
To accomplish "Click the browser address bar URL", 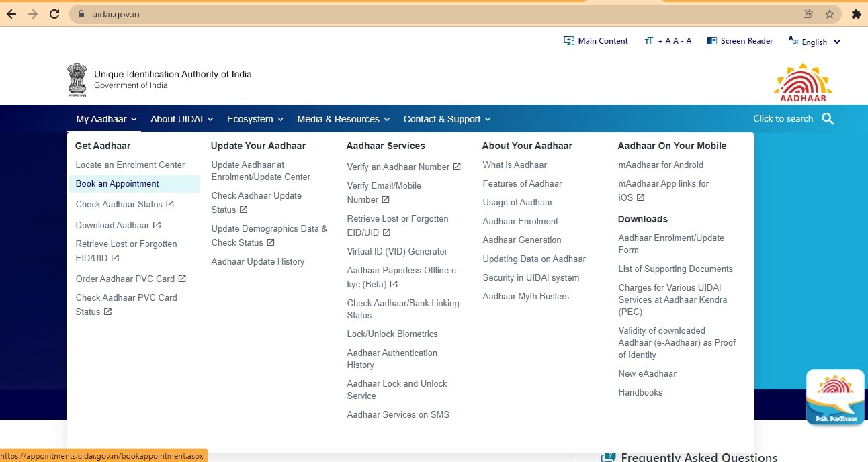I will [x=116, y=14].
